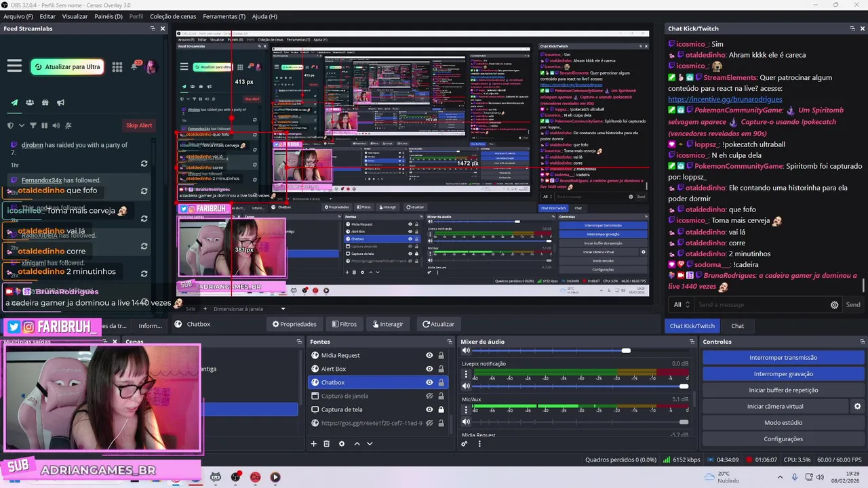Screen dimensions: 868x488
Task: Move selected source up
Action: click(x=357, y=444)
